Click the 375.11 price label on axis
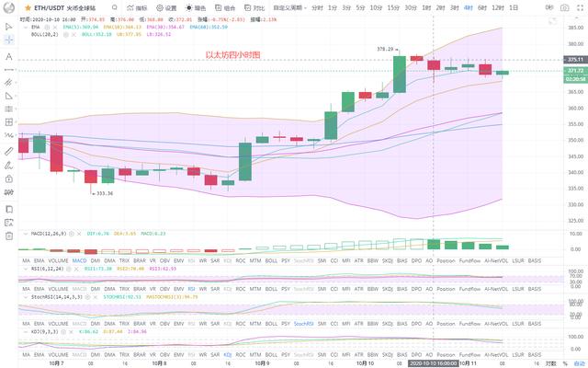The width and height of the screenshot is (588, 368). tap(576, 60)
